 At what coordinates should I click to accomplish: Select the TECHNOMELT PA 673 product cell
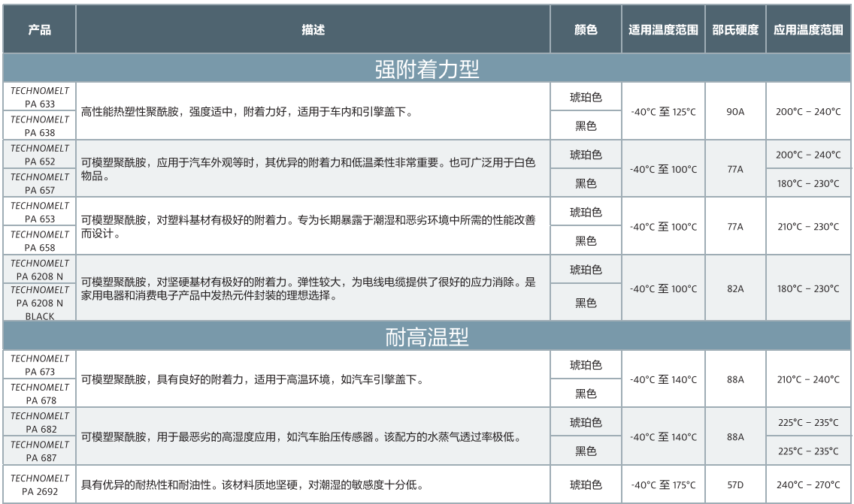click(39, 364)
